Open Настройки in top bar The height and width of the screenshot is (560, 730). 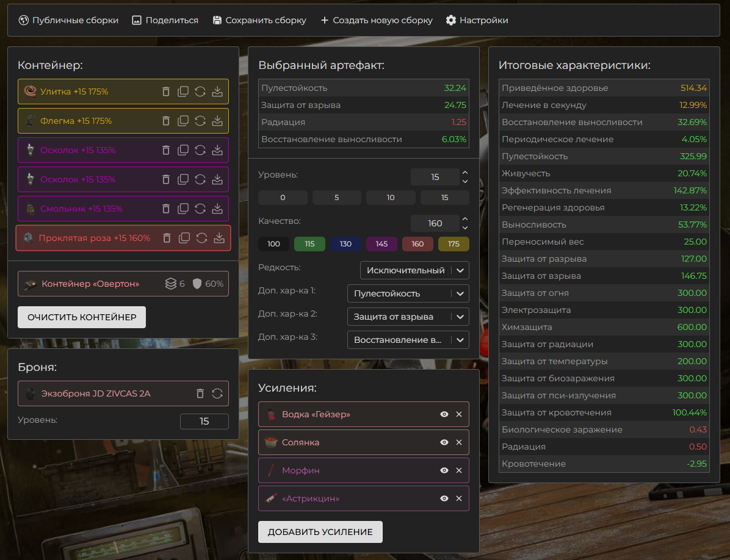(477, 20)
